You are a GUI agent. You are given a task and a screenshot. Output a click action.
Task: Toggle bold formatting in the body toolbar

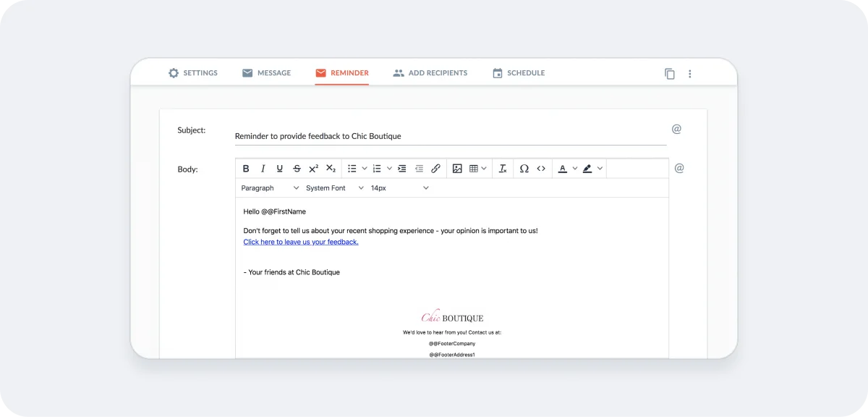click(x=246, y=168)
